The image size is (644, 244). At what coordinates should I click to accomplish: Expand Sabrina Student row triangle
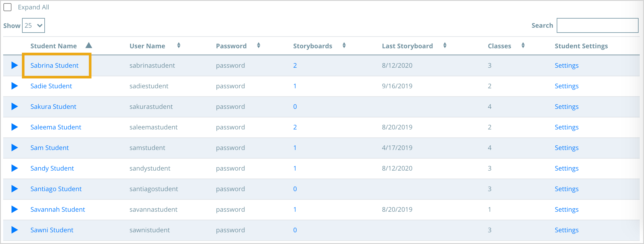click(15, 65)
